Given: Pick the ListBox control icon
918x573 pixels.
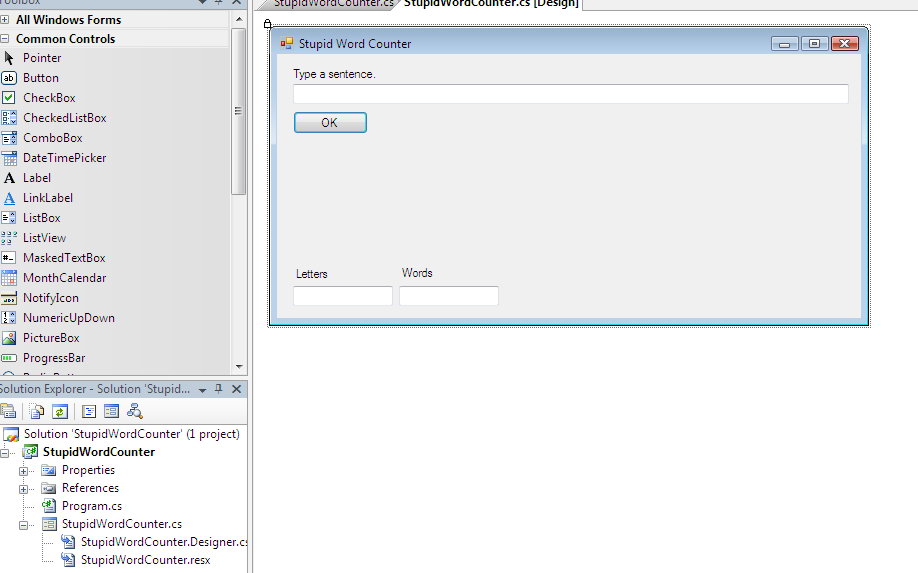Looking at the screenshot, I should pos(9,218).
